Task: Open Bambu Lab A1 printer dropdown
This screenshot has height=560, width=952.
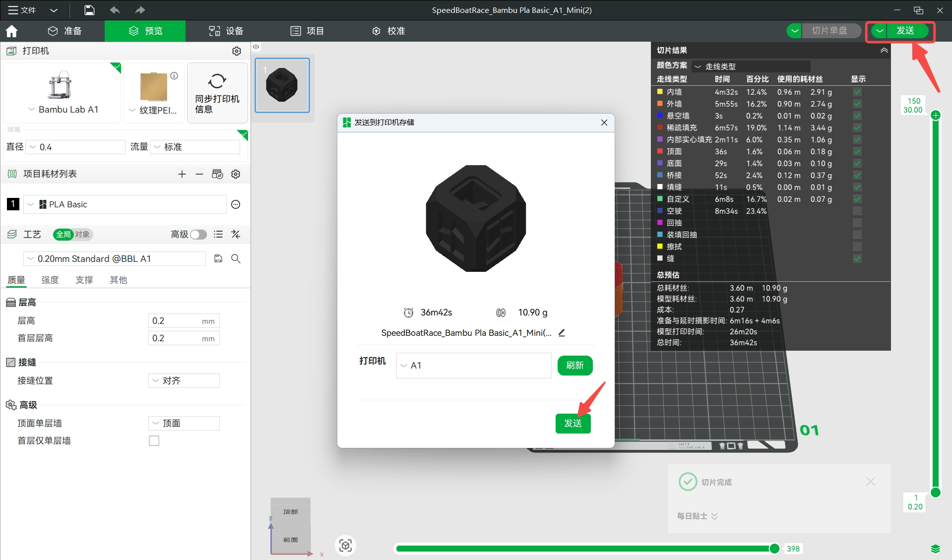Action: coord(63,109)
